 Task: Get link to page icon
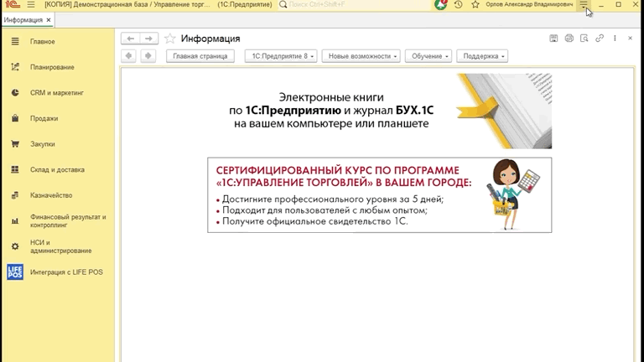(600, 39)
